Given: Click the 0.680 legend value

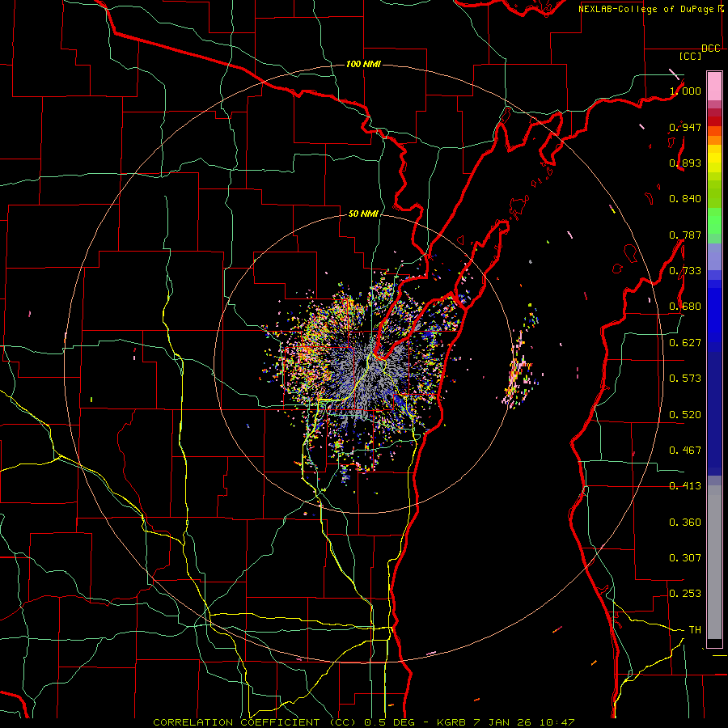Looking at the screenshot, I should (x=685, y=307).
